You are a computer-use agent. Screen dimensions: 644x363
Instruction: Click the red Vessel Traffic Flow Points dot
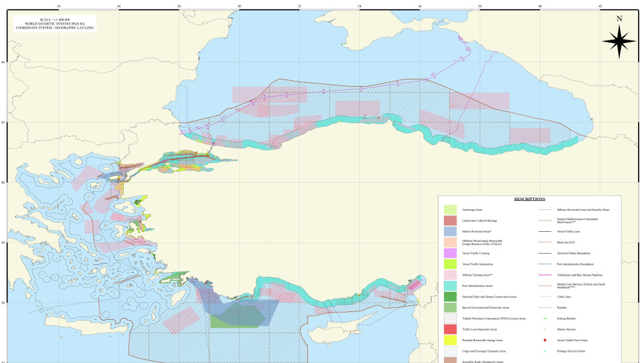click(545, 340)
